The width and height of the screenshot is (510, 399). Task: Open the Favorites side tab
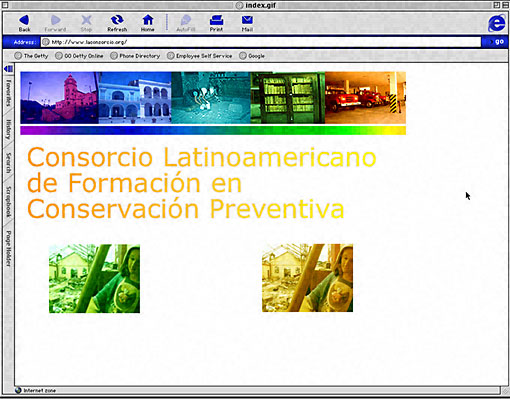(x=8, y=93)
